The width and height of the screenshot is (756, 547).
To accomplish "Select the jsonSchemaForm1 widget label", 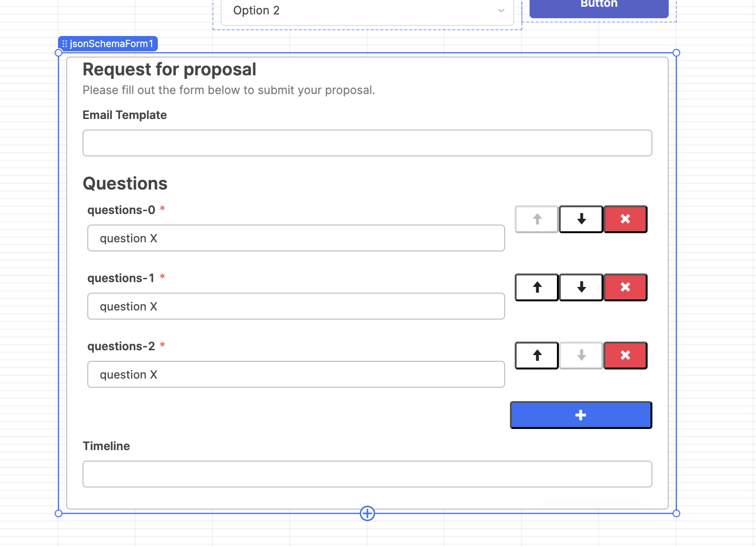I will click(108, 44).
